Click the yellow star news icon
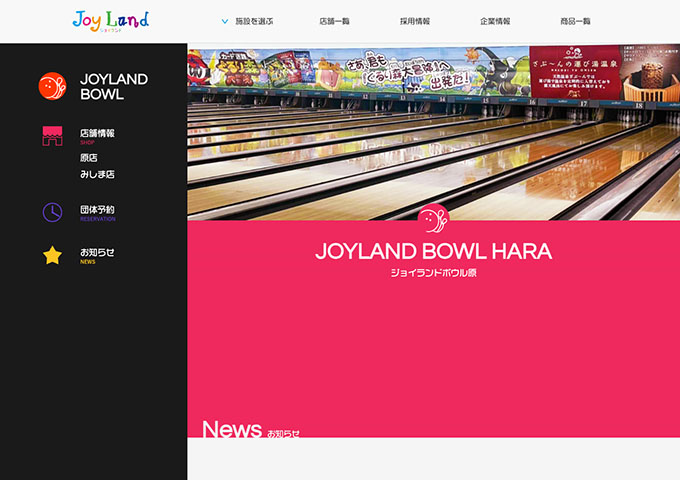 tap(52, 255)
